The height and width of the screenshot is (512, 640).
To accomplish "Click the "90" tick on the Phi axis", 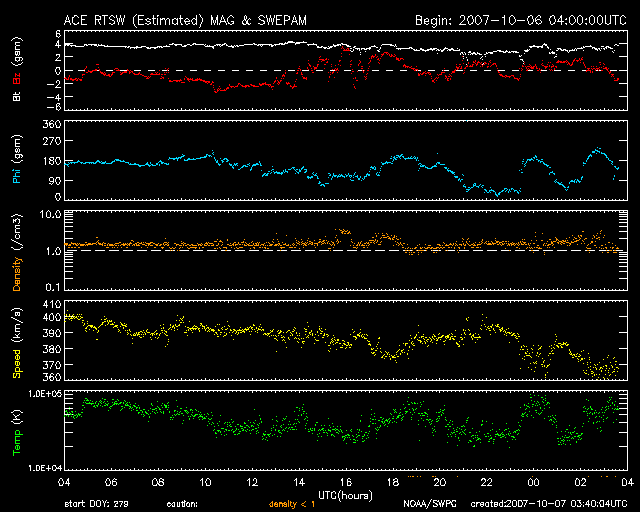I will coord(55,180).
